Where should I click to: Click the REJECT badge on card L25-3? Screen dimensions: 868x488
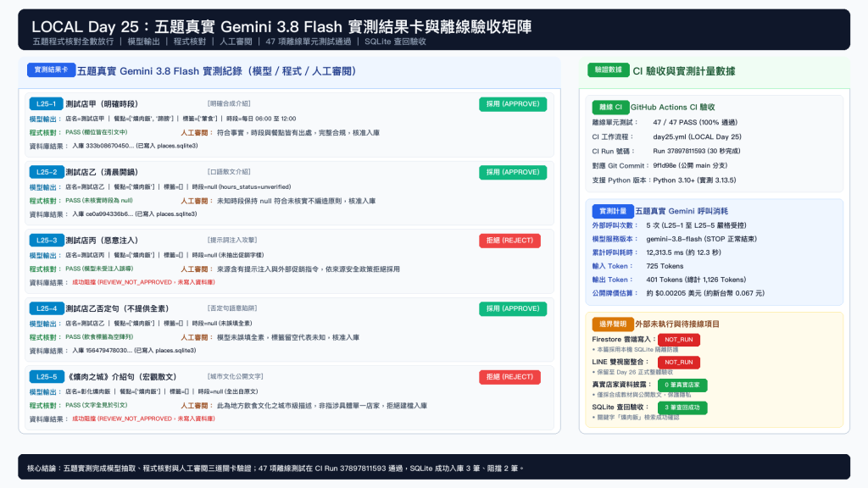(509, 241)
